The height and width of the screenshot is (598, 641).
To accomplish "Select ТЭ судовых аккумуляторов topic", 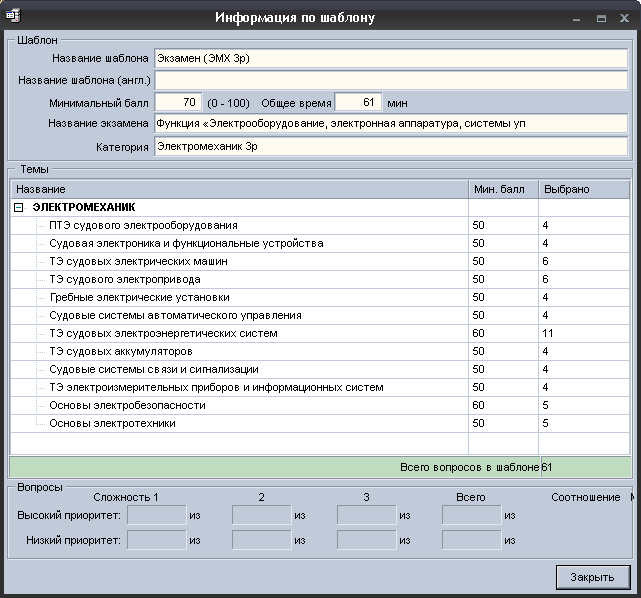I will 121,352.
